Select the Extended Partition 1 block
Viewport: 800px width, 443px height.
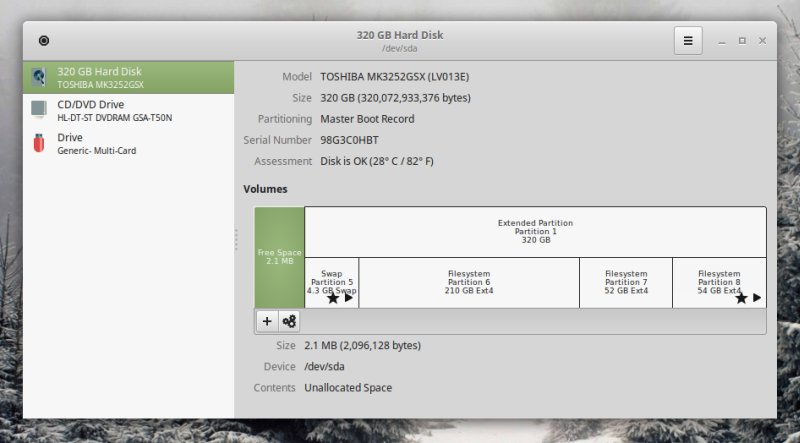(535, 231)
